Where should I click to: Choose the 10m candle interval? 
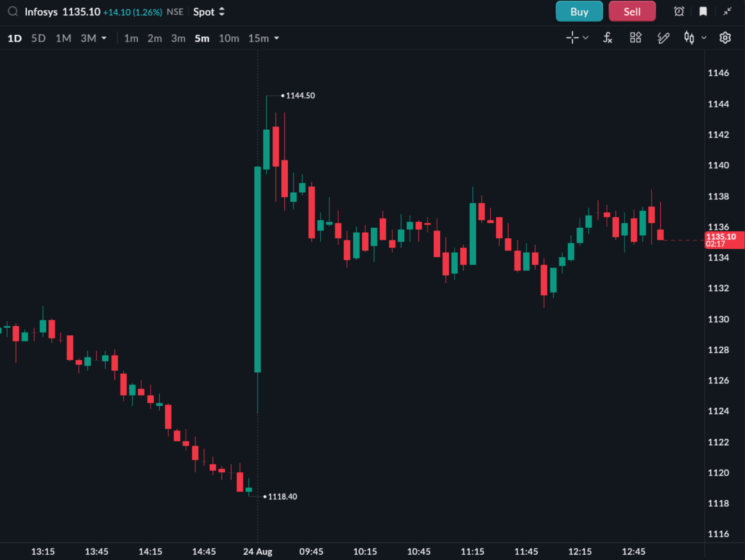229,38
